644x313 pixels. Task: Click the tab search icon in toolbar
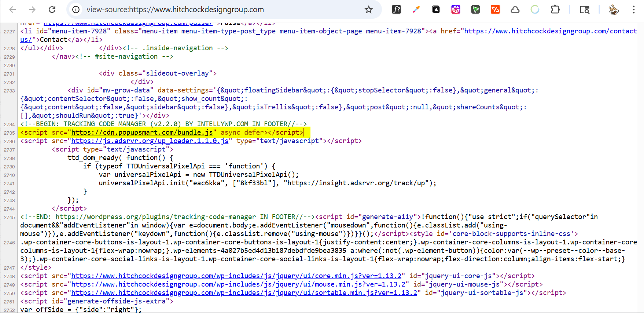tap(584, 10)
